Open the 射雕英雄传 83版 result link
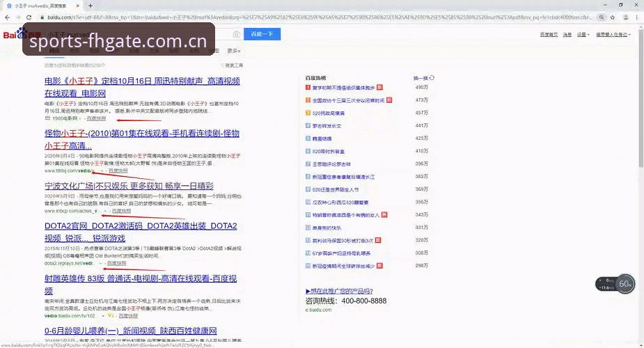 pos(141,285)
